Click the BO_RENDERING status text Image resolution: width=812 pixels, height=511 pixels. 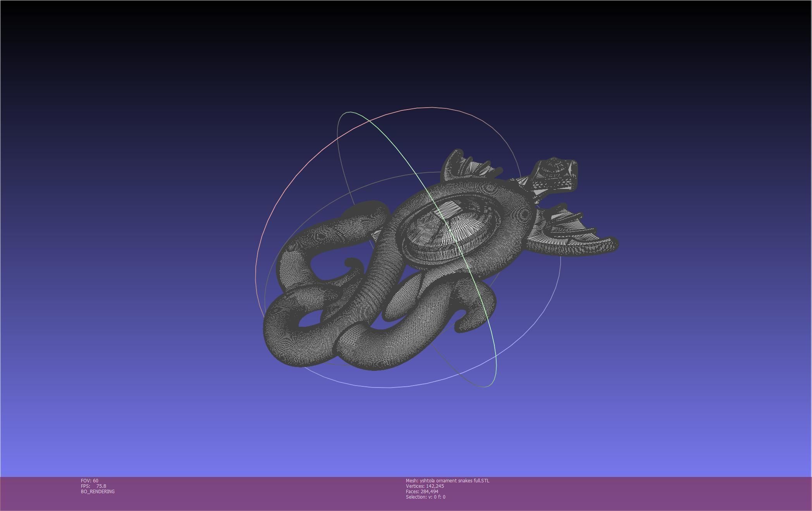click(x=98, y=491)
